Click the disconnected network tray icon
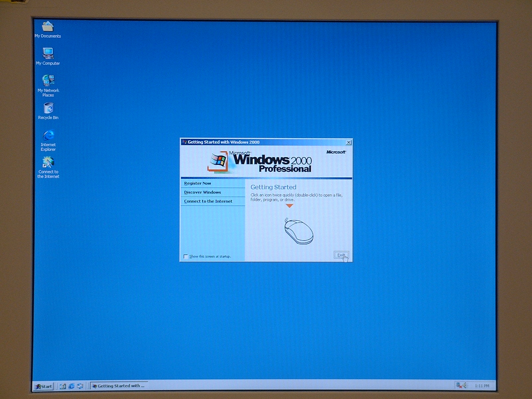532x399 pixels. coord(459,385)
